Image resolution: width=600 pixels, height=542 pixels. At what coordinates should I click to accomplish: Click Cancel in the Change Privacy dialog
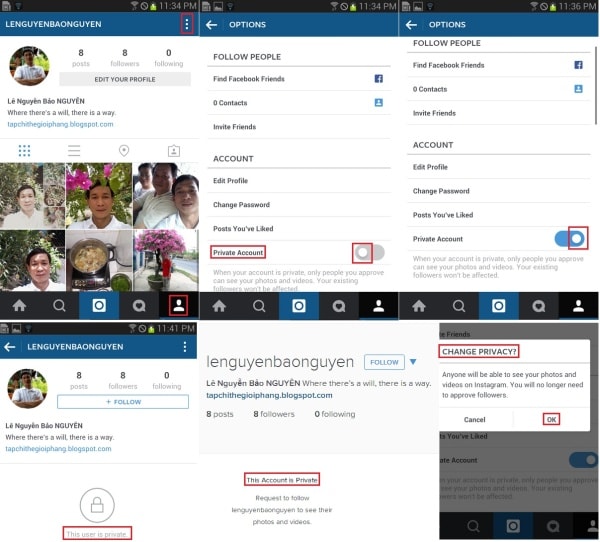point(474,420)
